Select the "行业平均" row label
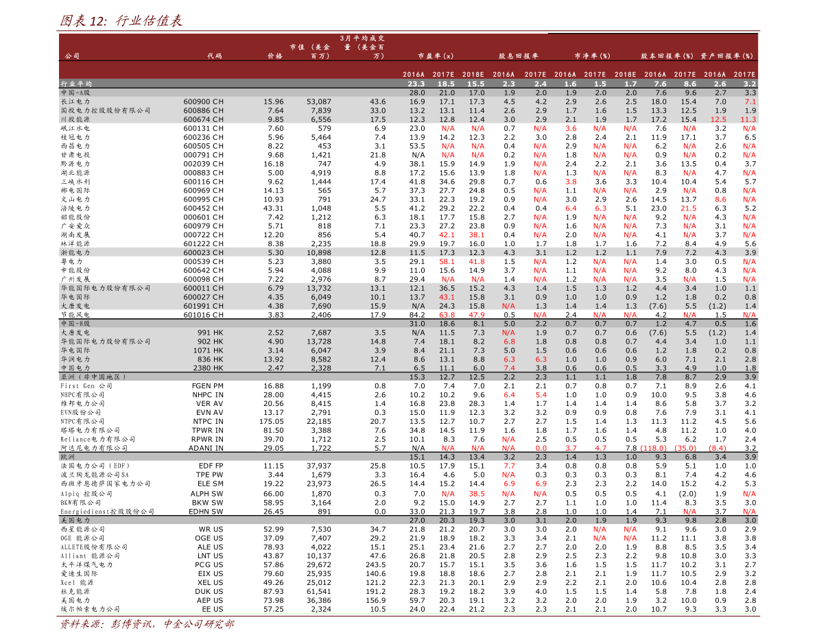This screenshot has height=644, width=817. click(x=76, y=84)
